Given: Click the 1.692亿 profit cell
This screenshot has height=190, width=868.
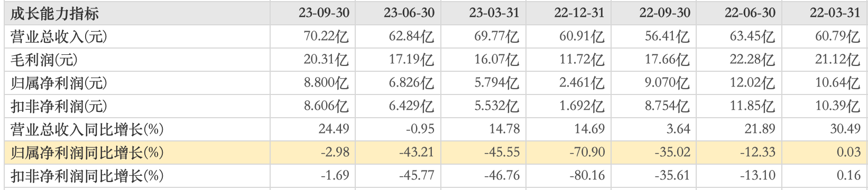Looking at the screenshot, I should click(582, 106).
